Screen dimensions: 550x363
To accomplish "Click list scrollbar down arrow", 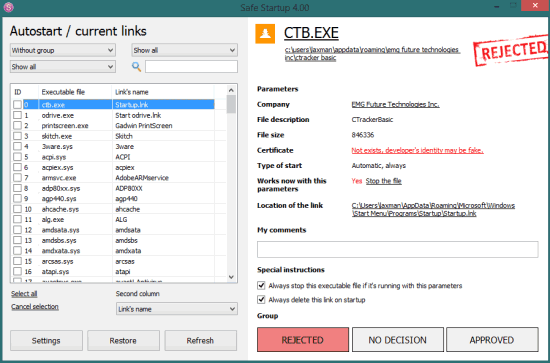I will pyautogui.click(x=231, y=277).
